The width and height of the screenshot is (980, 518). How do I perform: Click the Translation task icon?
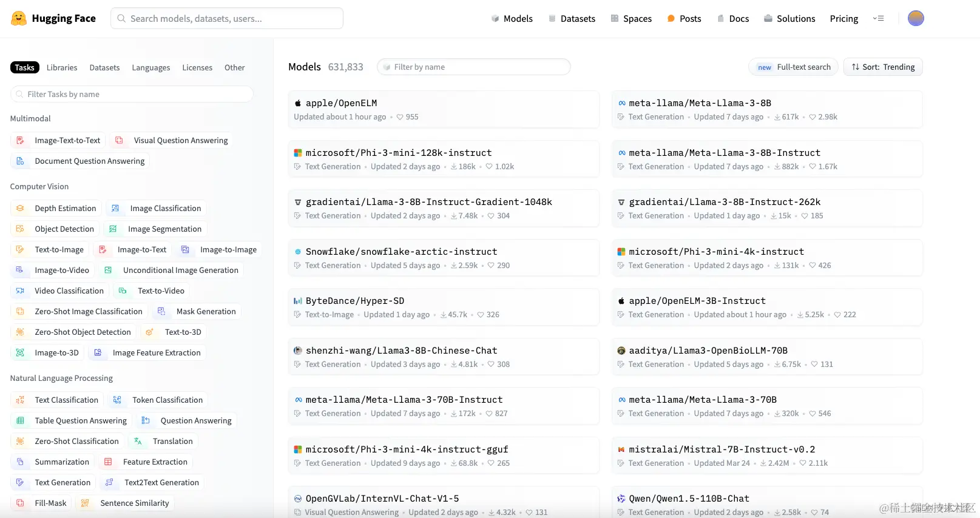coord(138,441)
